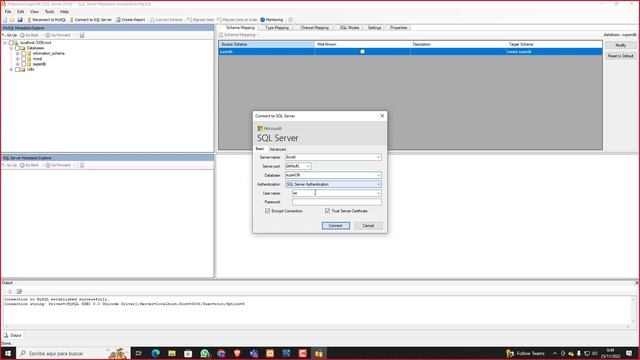Open the Help menu
Screen dimensions: 640x360
pyautogui.click(x=64, y=11)
